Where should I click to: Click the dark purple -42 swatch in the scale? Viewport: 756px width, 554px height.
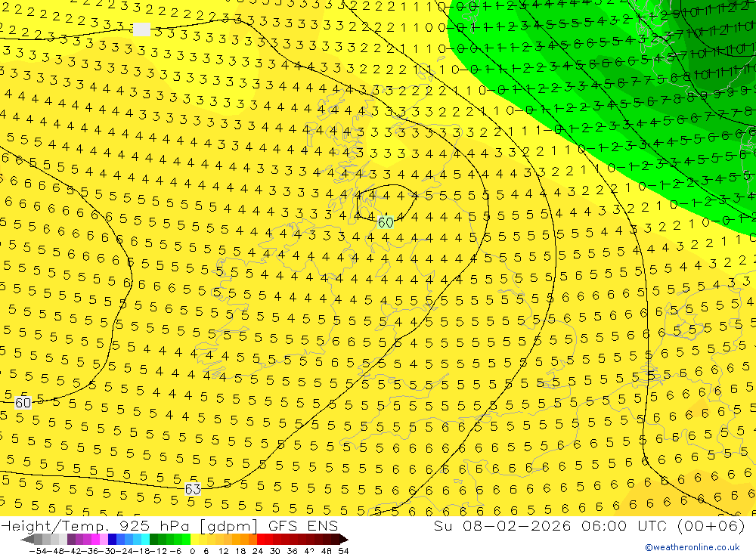coord(71,539)
